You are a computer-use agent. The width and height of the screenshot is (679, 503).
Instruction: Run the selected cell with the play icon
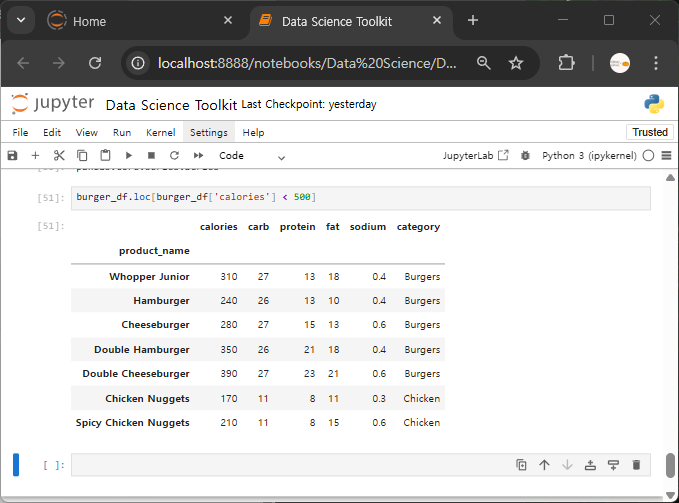coord(129,155)
